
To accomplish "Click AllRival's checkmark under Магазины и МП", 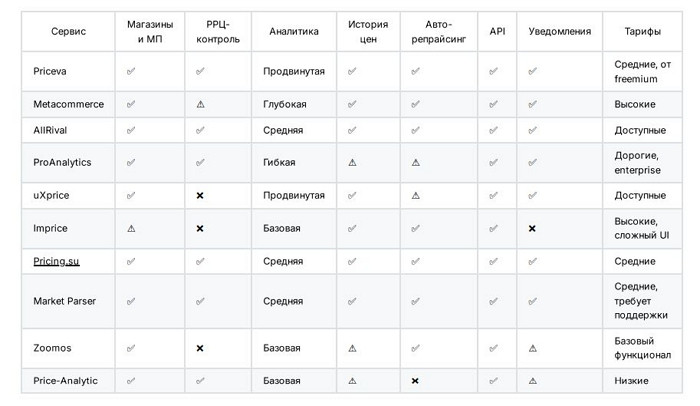I will [x=131, y=130].
